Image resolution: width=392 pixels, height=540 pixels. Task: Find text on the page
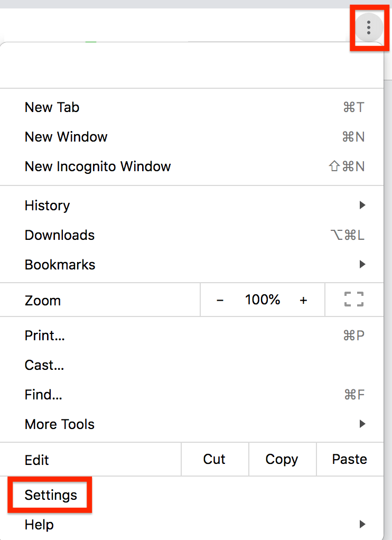(43, 394)
